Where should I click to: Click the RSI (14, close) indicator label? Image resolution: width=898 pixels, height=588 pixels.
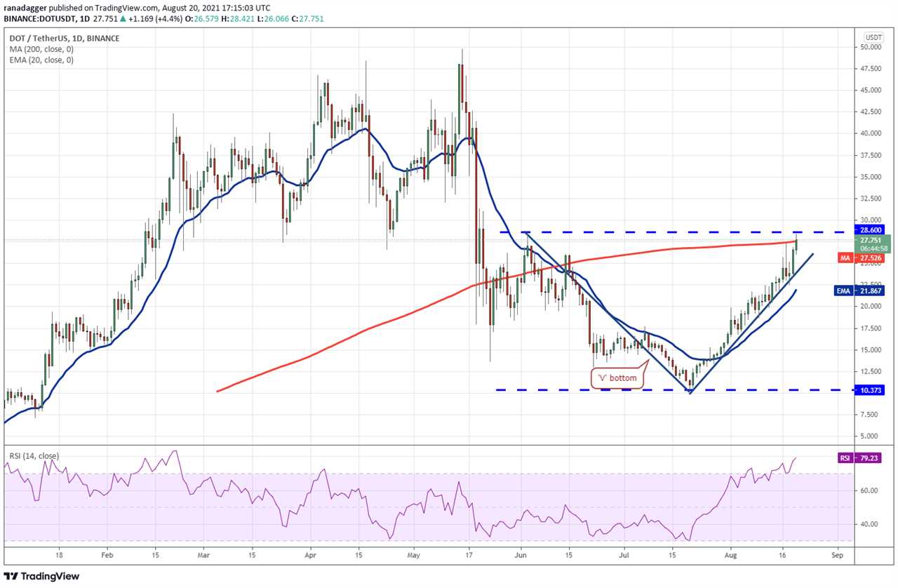coord(34,456)
